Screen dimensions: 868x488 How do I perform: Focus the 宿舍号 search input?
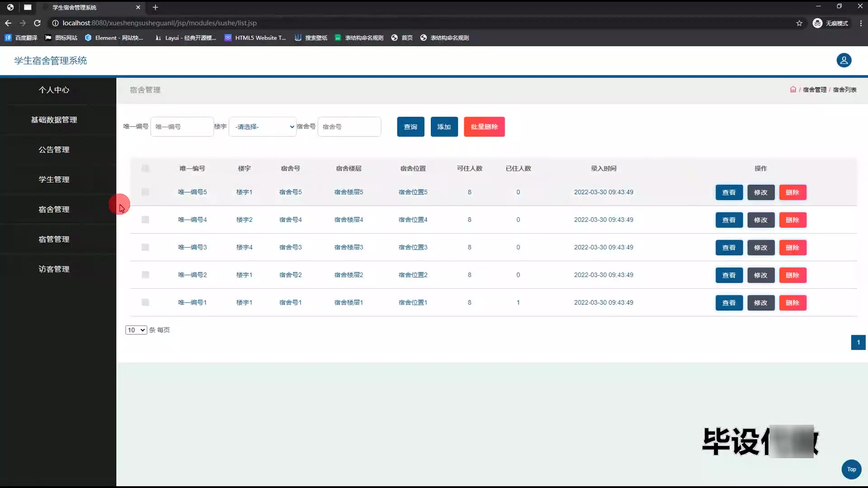pyautogui.click(x=349, y=127)
